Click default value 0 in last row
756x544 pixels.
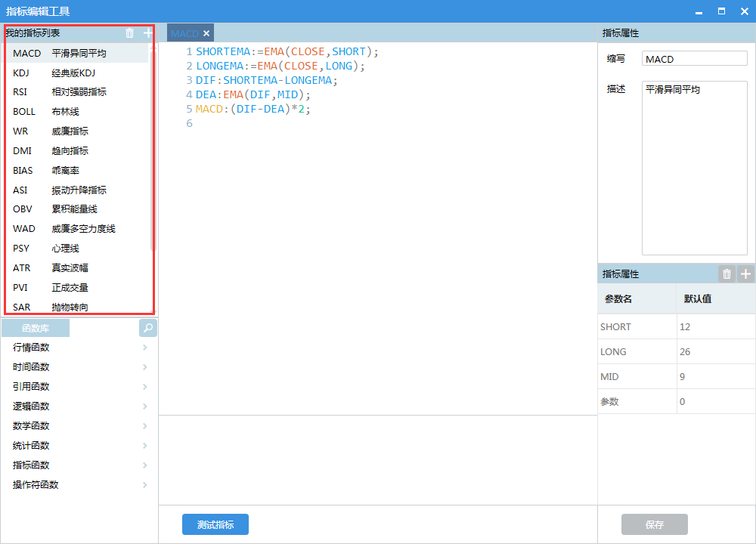(x=716, y=401)
